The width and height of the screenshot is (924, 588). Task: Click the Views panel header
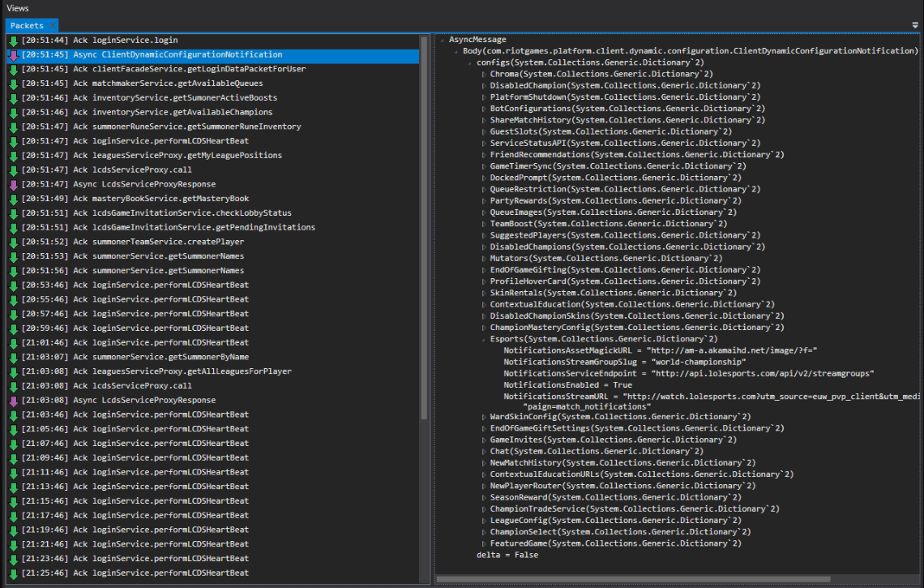[18, 8]
